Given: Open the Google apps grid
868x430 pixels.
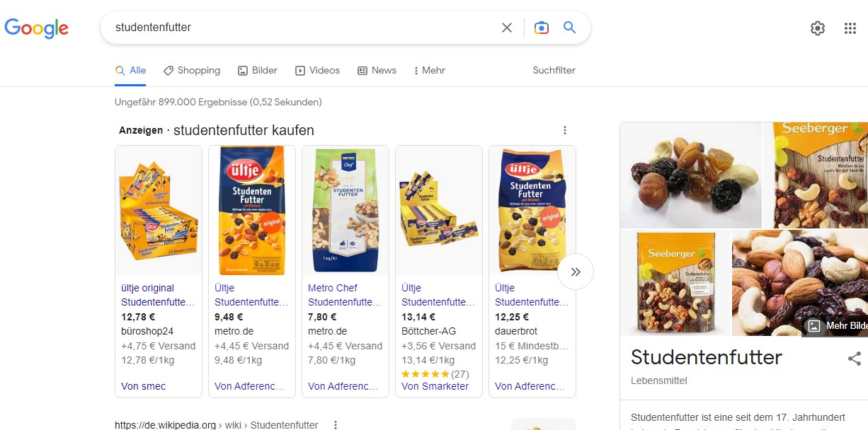Looking at the screenshot, I should tap(850, 28).
